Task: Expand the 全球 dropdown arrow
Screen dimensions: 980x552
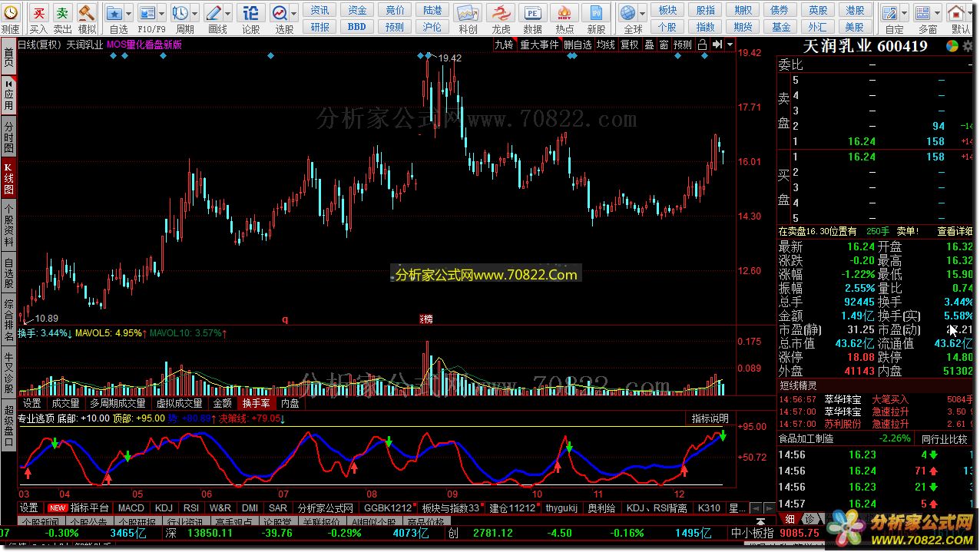Action: pos(642,13)
